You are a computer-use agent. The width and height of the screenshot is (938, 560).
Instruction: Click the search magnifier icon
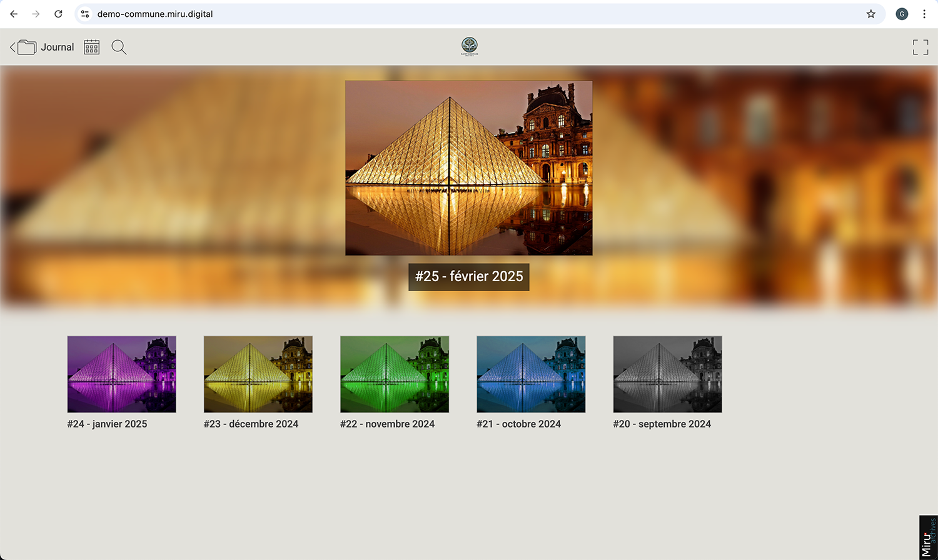[x=119, y=47]
